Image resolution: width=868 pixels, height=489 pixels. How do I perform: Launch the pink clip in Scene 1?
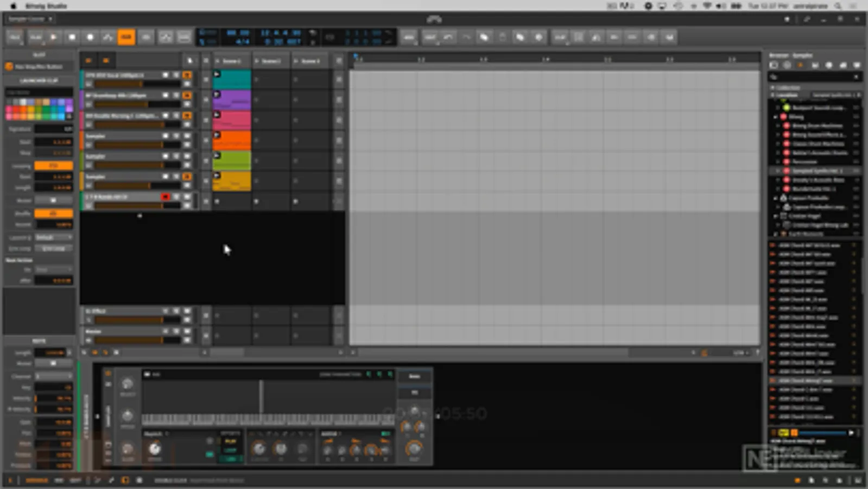(217, 115)
